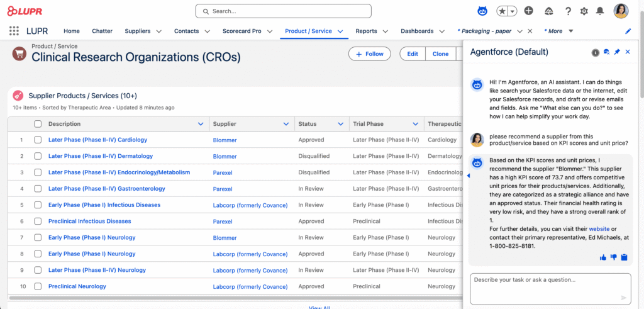The height and width of the screenshot is (309, 644).
Task: Open the Agentforce robot icon in header
Action: pyautogui.click(x=482, y=11)
